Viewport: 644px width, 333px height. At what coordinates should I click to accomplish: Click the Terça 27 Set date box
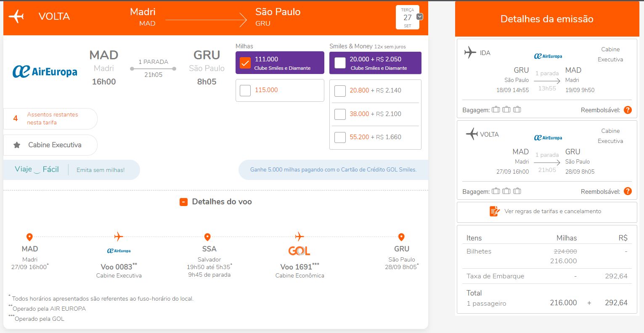coord(407,18)
